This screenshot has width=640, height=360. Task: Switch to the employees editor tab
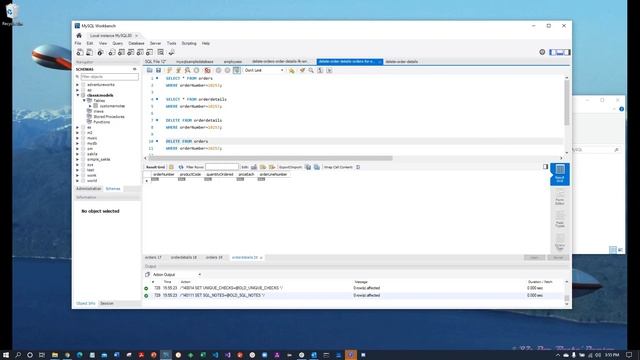[x=233, y=62]
